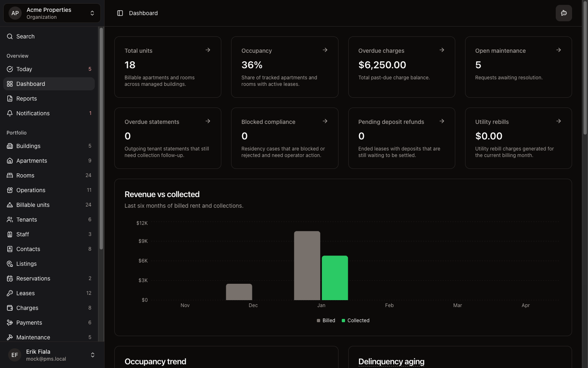The width and height of the screenshot is (588, 368).
Task: Click the Charges wallet icon
Action: (9, 308)
